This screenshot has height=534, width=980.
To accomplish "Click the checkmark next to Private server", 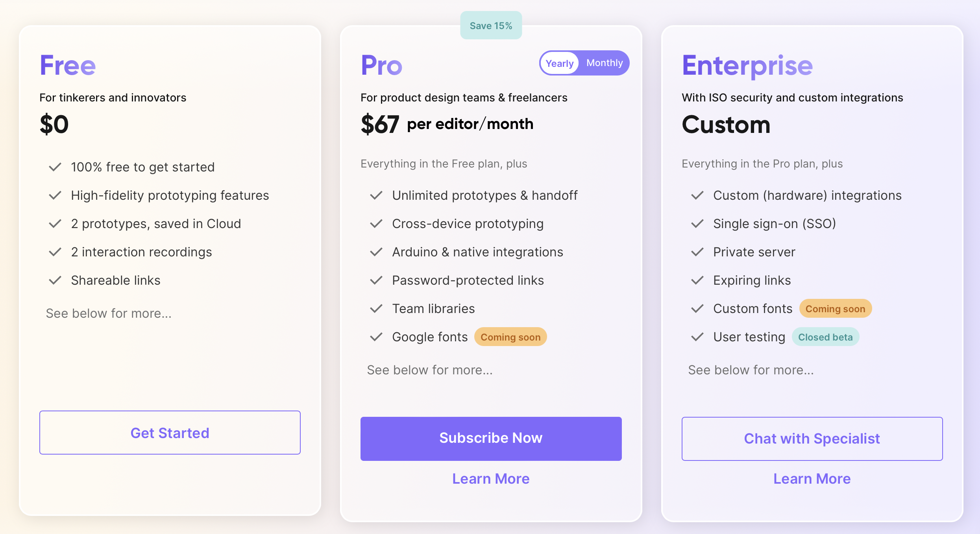I will (x=697, y=252).
